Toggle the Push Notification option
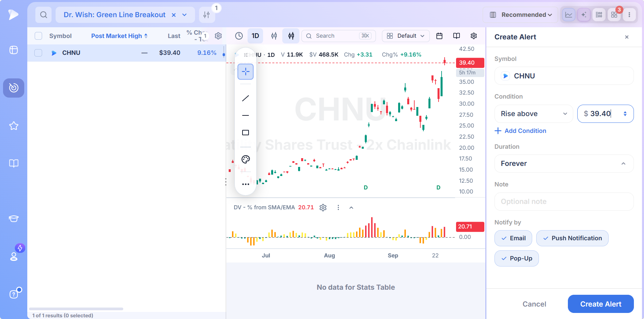 click(x=572, y=238)
